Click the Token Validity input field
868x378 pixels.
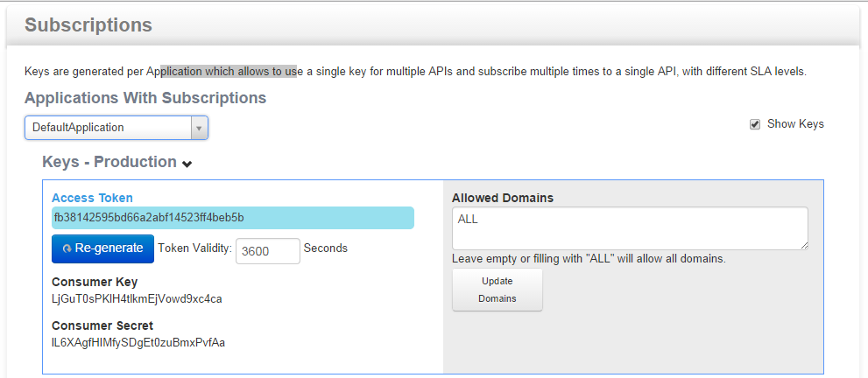click(267, 251)
